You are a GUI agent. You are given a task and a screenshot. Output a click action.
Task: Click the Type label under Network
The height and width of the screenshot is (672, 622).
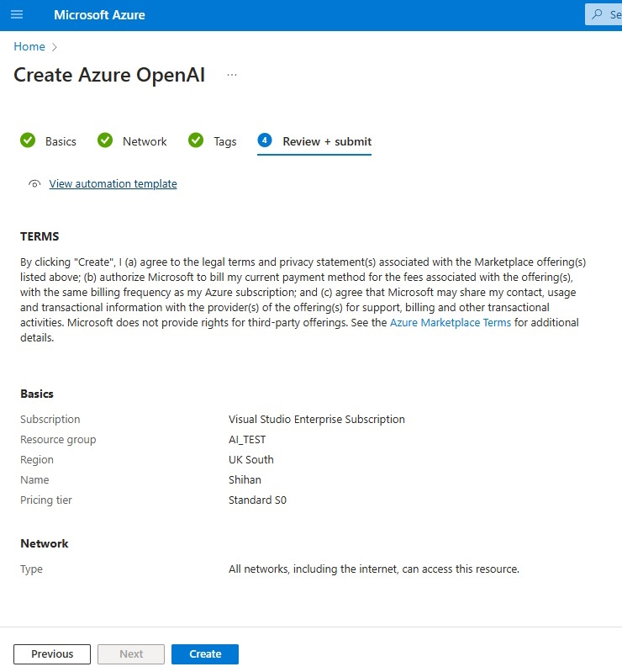pyautogui.click(x=31, y=569)
